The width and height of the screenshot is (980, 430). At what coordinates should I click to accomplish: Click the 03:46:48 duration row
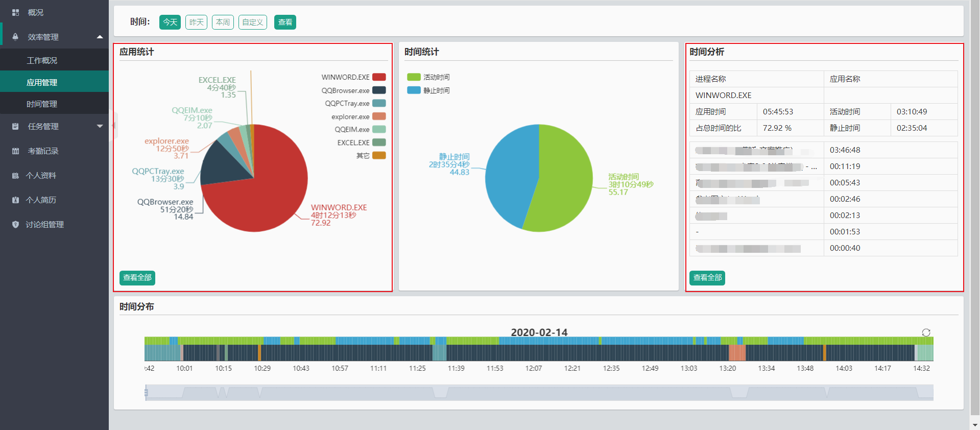pyautogui.click(x=823, y=150)
